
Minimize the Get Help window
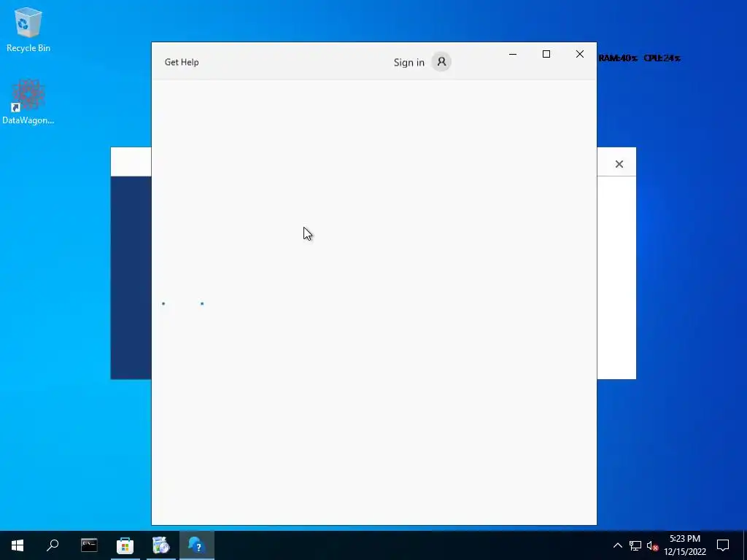[x=513, y=54]
